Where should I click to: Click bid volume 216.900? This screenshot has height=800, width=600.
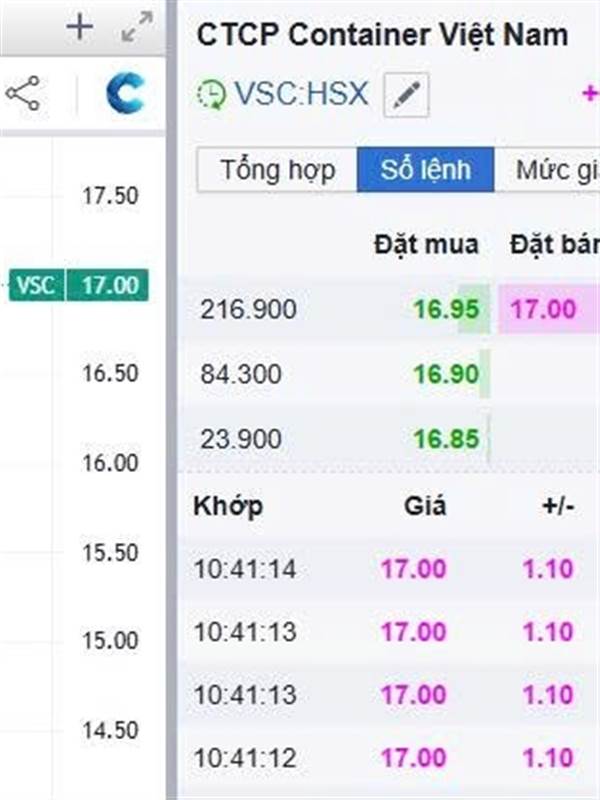[x=248, y=309]
